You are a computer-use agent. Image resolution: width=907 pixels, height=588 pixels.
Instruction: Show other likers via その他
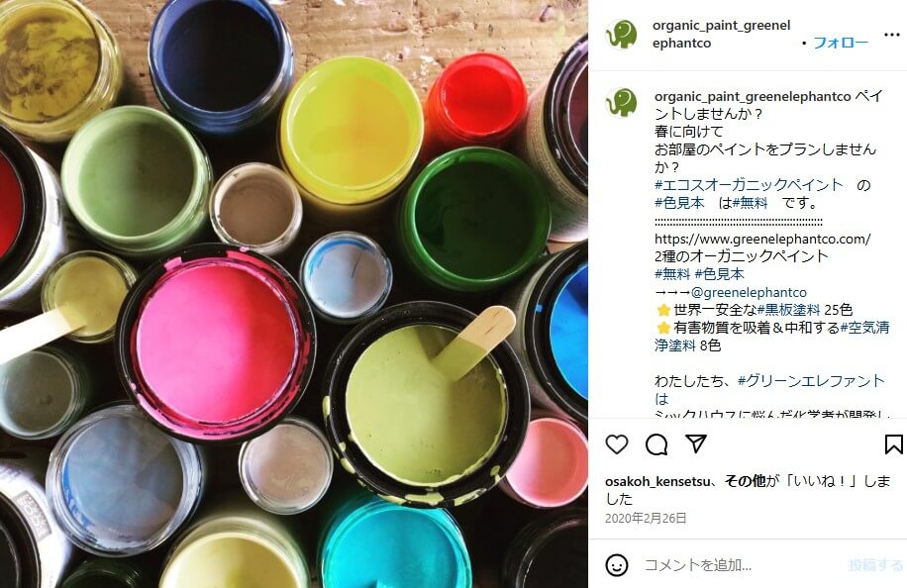[x=745, y=481]
